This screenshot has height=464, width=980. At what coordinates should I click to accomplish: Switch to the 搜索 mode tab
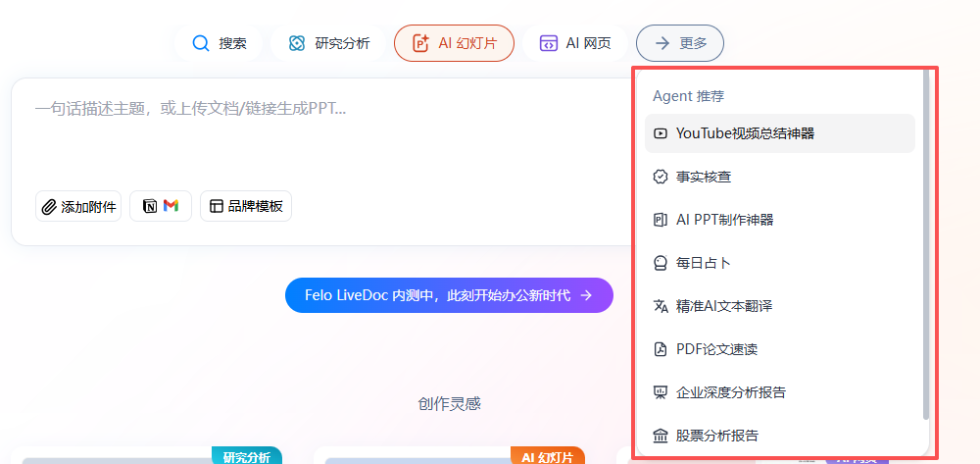[219, 43]
